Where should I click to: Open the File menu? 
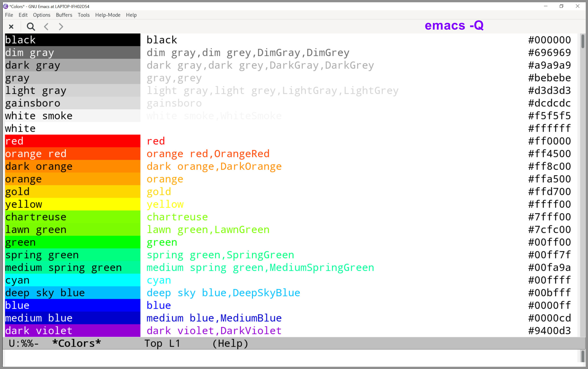(x=9, y=15)
